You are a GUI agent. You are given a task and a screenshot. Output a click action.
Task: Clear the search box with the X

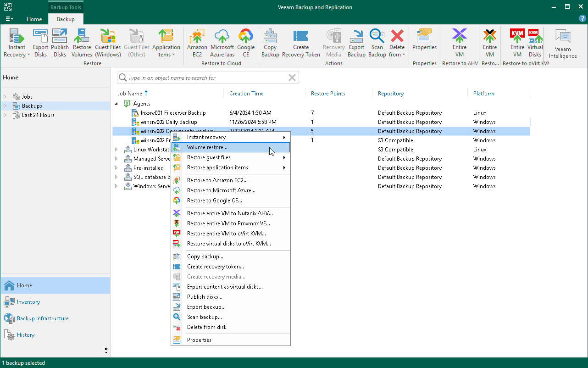[x=292, y=78]
